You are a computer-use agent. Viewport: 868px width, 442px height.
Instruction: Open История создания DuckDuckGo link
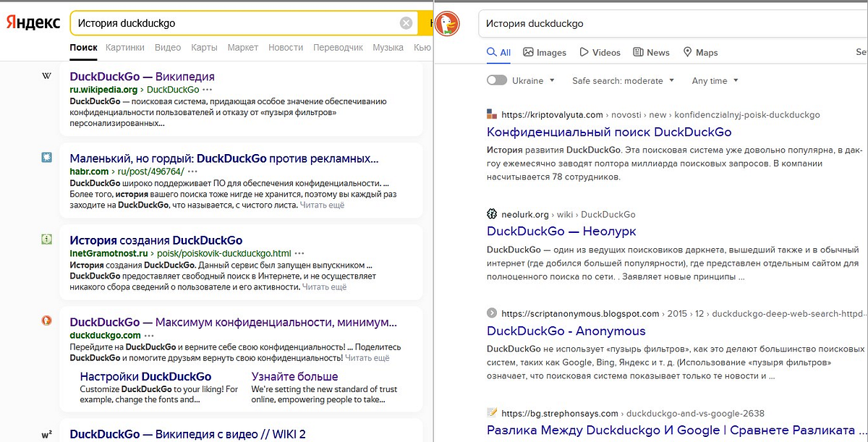(x=156, y=240)
